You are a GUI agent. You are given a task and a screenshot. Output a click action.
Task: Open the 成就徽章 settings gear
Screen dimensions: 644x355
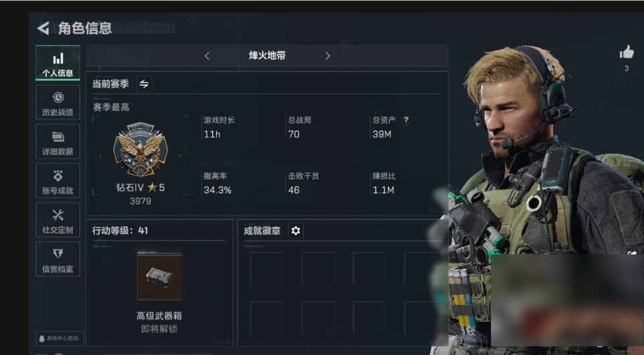point(296,231)
